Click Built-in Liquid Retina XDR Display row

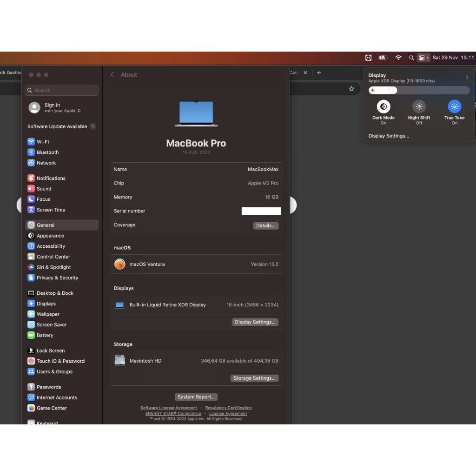click(x=196, y=305)
